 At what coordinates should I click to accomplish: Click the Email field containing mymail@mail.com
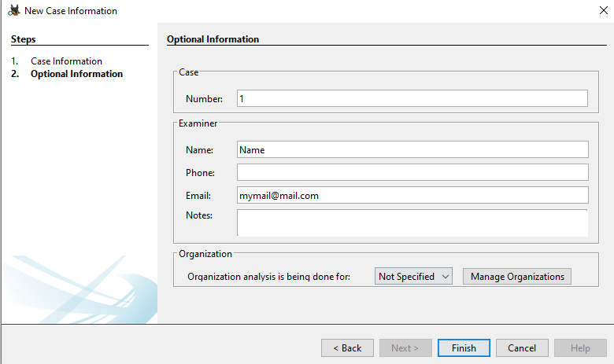tap(412, 195)
